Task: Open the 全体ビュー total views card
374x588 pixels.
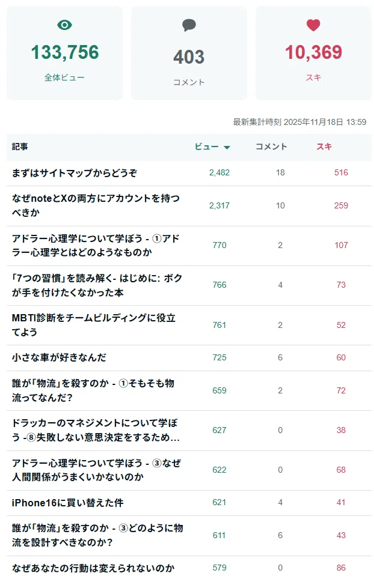Action: [x=64, y=53]
